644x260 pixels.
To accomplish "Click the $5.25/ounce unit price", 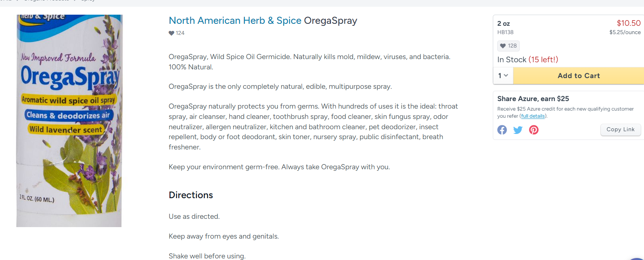I will click(625, 32).
